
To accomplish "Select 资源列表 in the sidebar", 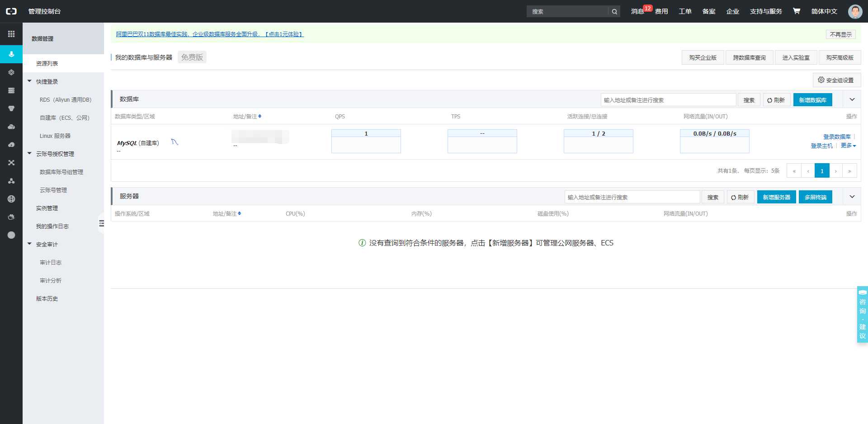I will point(63,63).
